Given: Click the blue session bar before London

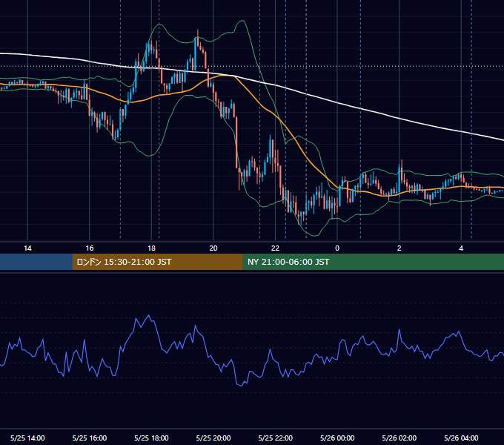Looking at the screenshot, I should pyautogui.click(x=36, y=262).
